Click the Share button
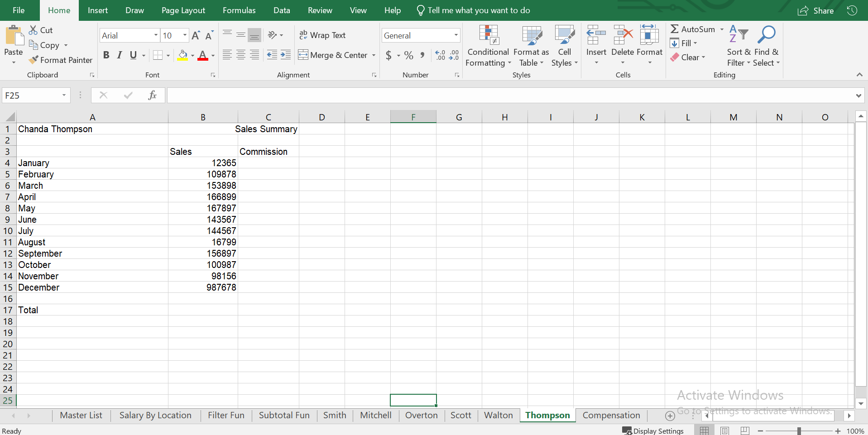The height and width of the screenshot is (435, 868). 816,10
